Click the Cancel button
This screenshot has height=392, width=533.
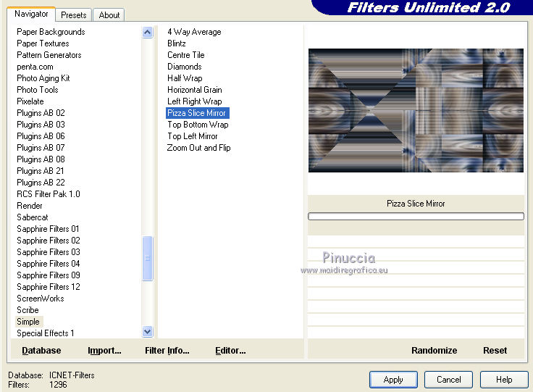[x=449, y=380]
